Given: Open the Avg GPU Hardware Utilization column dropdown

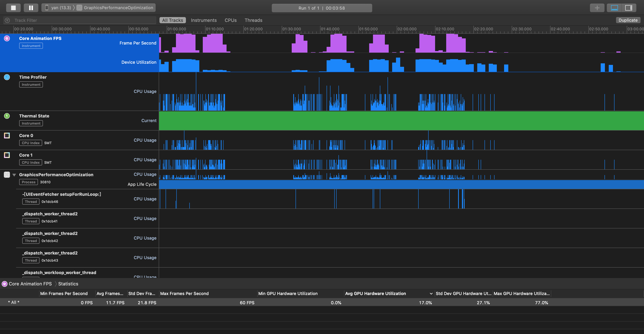Looking at the screenshot, I should pos(431,293).
